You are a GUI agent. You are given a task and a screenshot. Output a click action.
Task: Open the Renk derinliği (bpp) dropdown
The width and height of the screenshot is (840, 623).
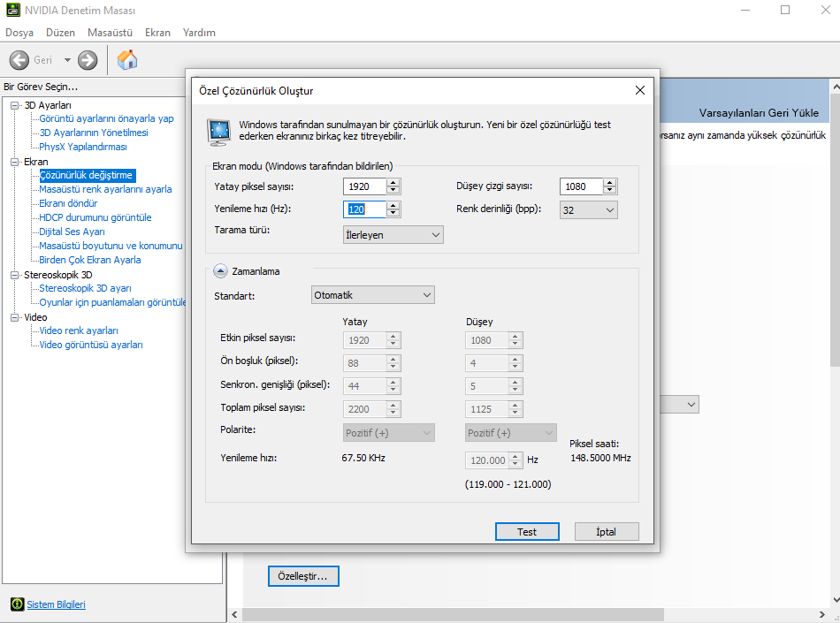pos(588,209)
